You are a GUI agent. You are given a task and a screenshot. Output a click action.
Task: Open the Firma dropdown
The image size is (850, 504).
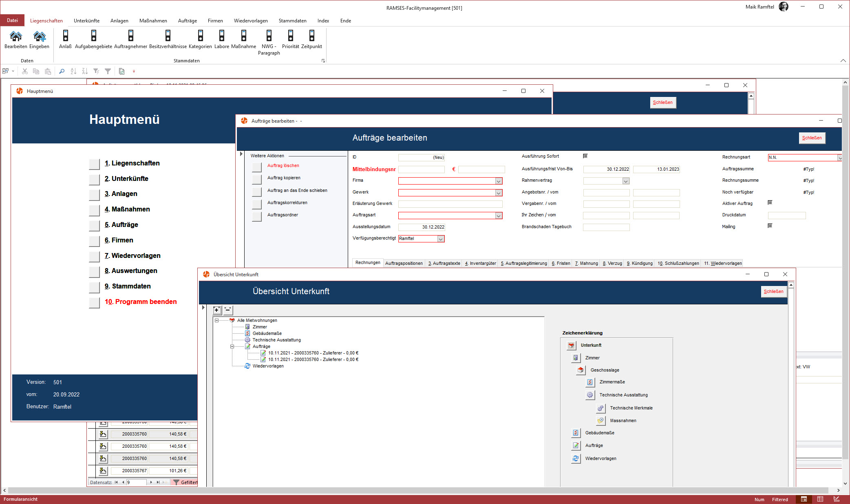[x=498, y=181]
